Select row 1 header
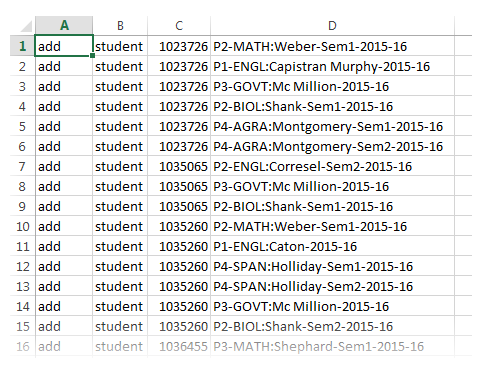Image resolution: width=482 pixels, height=368 pixels. pos(22,46)
